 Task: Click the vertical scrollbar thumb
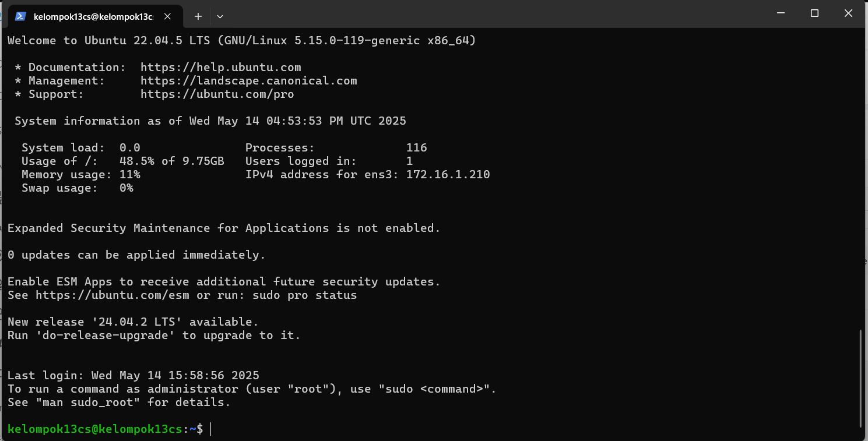[x=861, y=379]
